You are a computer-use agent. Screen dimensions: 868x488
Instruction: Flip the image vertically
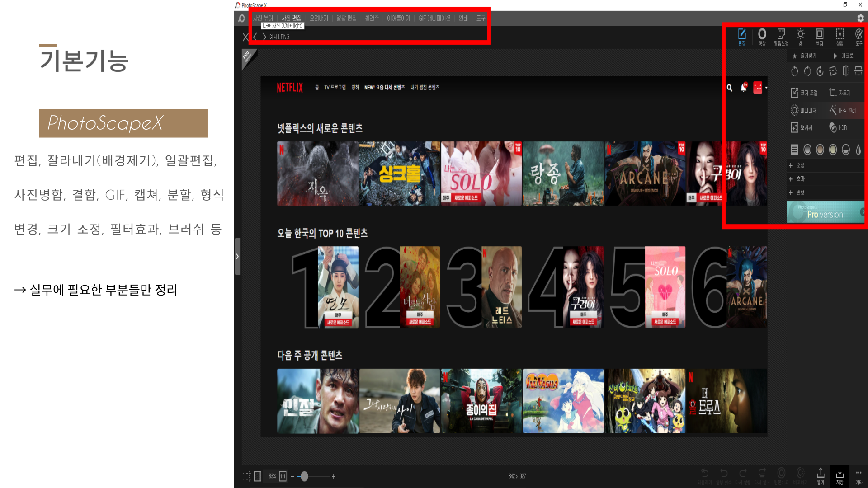coord(859,71)
